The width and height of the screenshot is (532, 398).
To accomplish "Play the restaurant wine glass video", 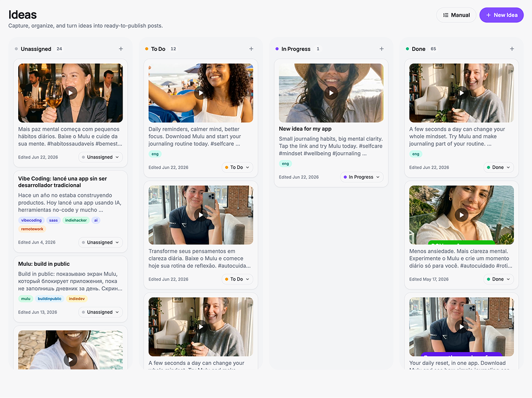I will pyautogui.click(x=71, y=92).
